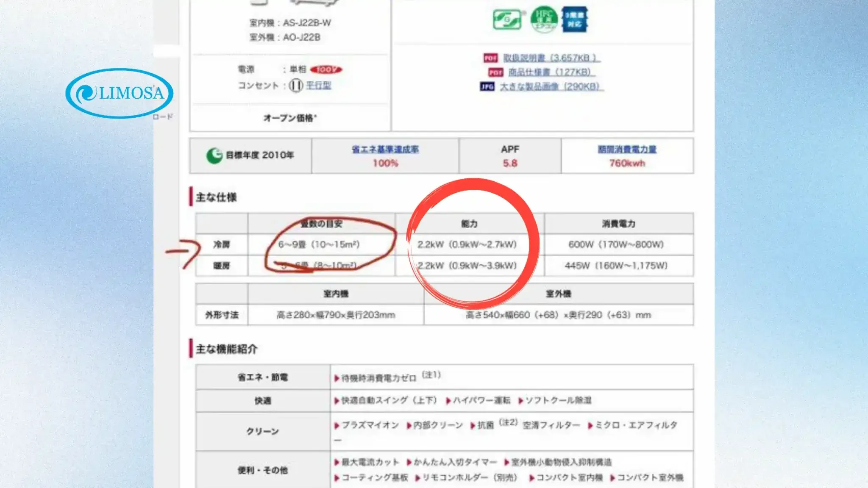This screenshot has height=488, width=868.
Task: Click the JPG icon beside 大きな製品画像
Action: (x=487, y=87)
